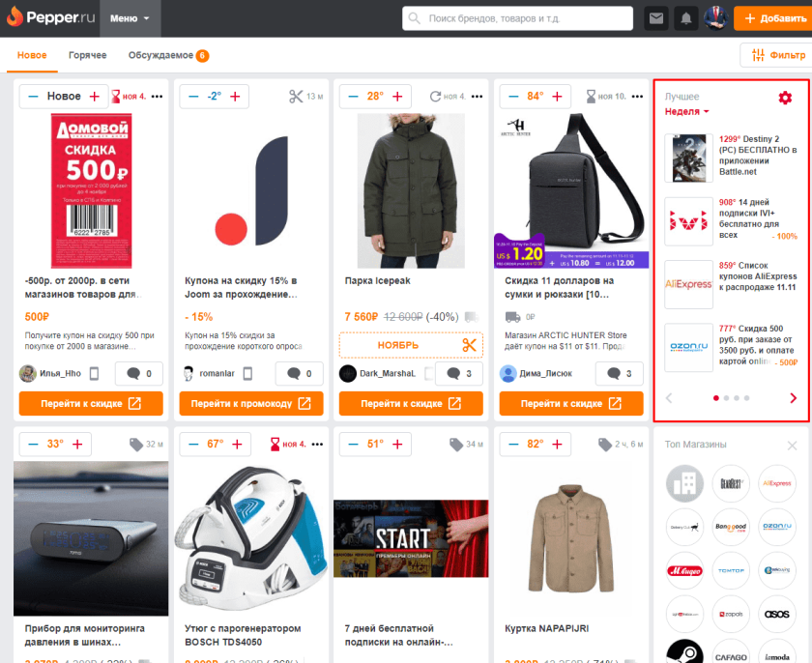
Task: Open more options on Домовой deal
Action: tap(157, 97)
